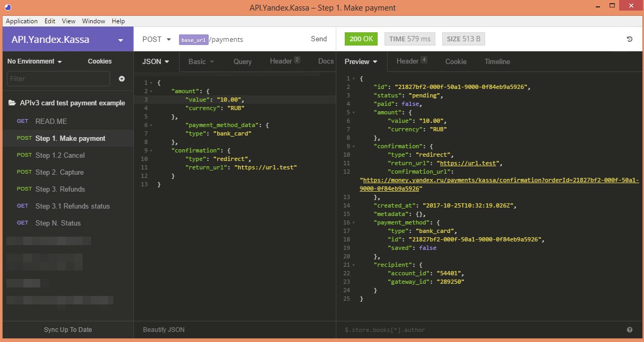Open the Window menu
644x342 pixels.
pyautogui.click(x=94, y=21)
